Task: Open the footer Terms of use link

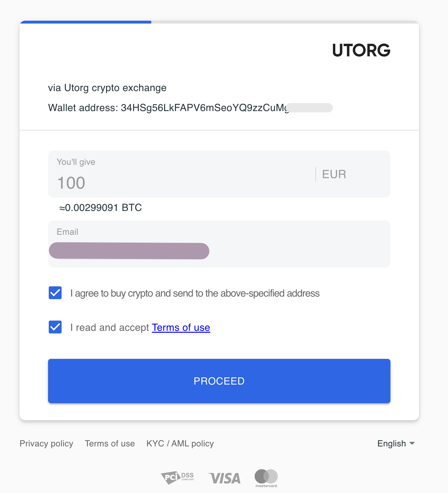Action: tap(110, 443)
